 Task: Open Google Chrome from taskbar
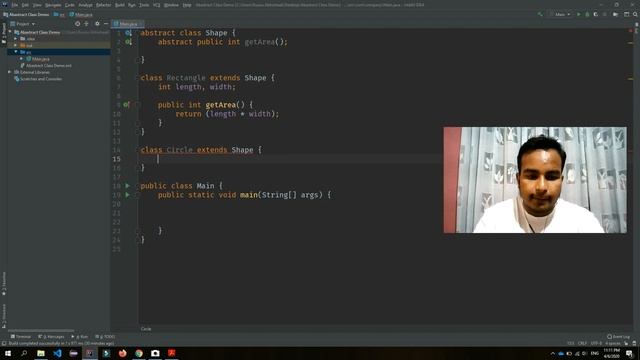point(139,353)
